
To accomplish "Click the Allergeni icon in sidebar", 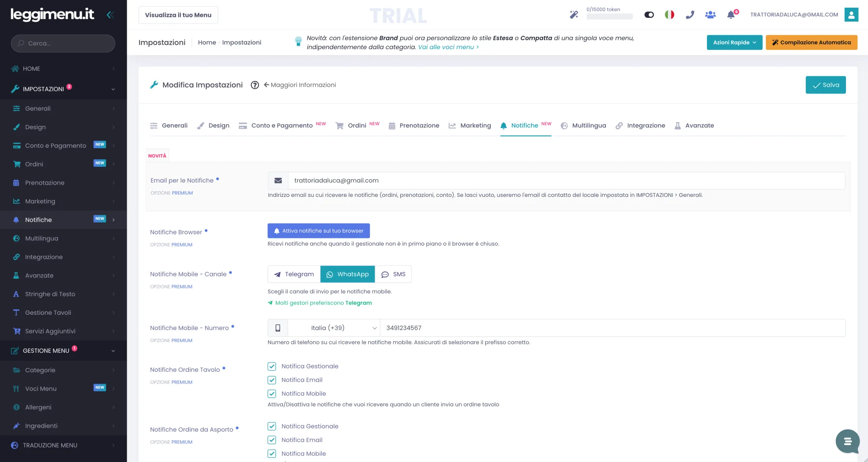I will click(16, 407).
